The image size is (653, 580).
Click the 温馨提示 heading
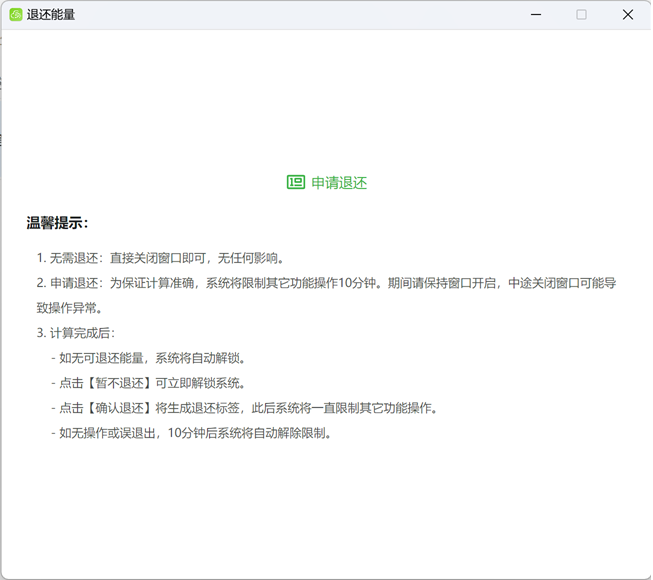point(57,223)
